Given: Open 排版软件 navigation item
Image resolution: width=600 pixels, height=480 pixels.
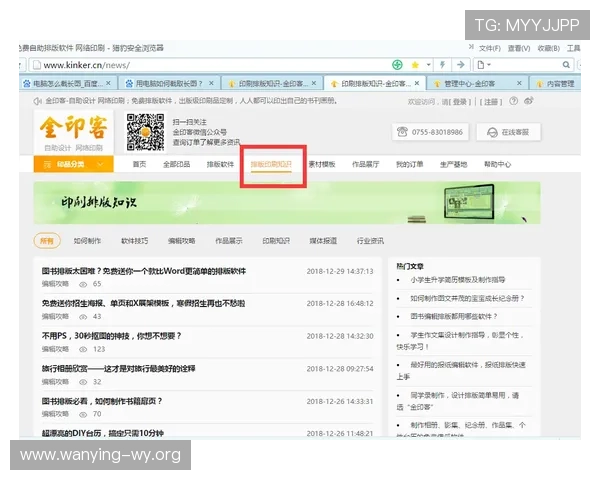Looking at the screenshot, I should [x=220, y=164].
